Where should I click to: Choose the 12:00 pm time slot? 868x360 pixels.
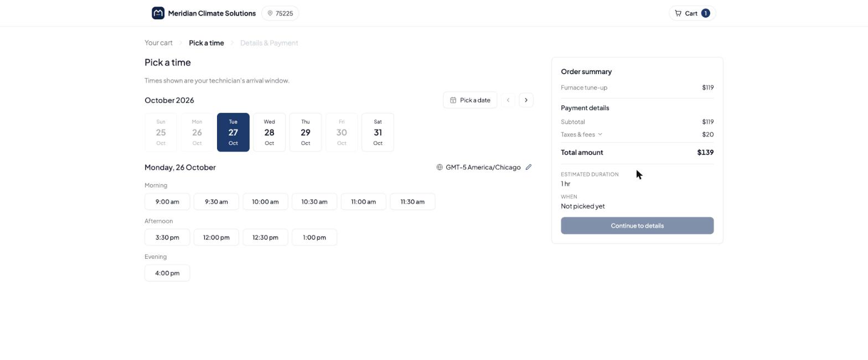[216, 237]
